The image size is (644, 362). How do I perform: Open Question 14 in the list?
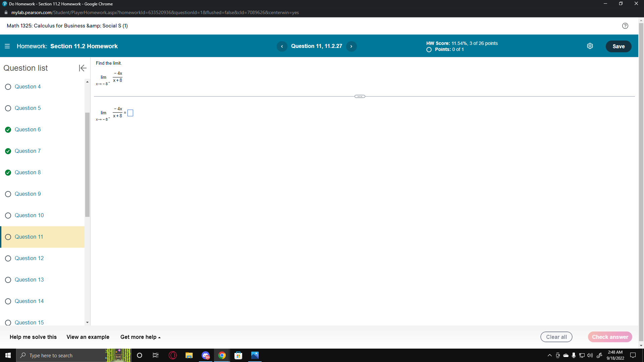(29, 301)
